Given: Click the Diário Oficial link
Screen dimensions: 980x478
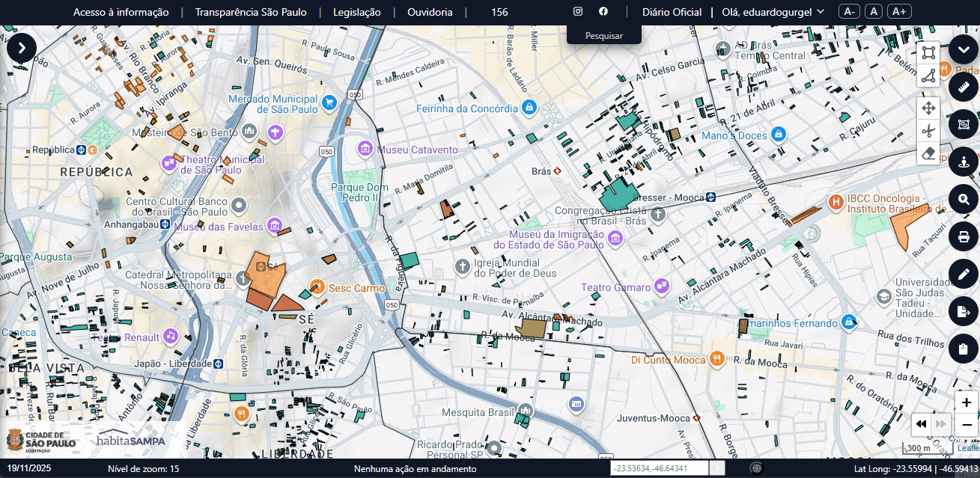Looking at the screenshot, I should 672,12.
